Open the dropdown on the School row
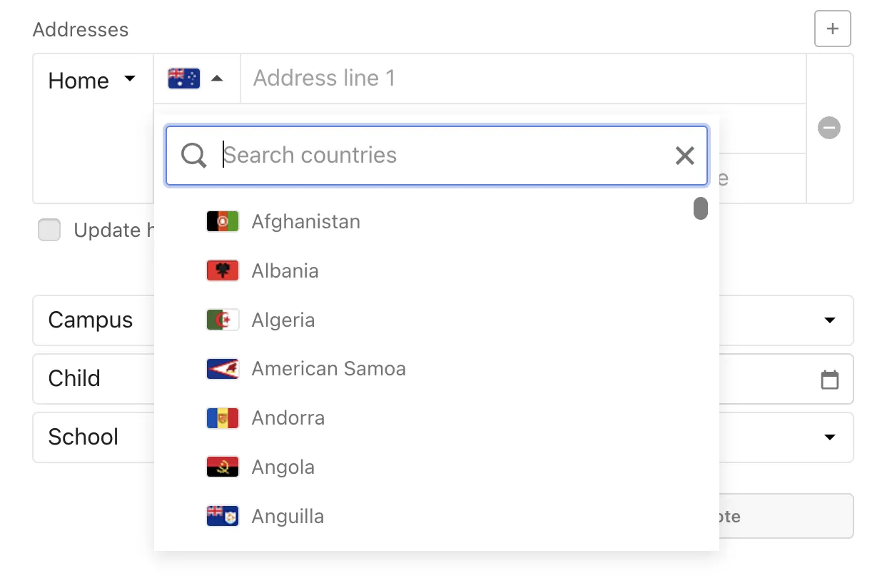This screenshot has height=588, width=892. (829, 437)
